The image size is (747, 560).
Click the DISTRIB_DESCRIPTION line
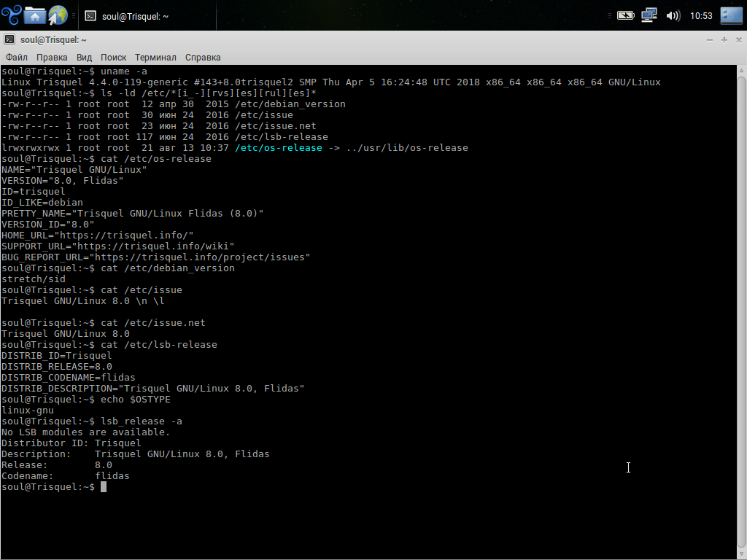click(x=153, y=389)
